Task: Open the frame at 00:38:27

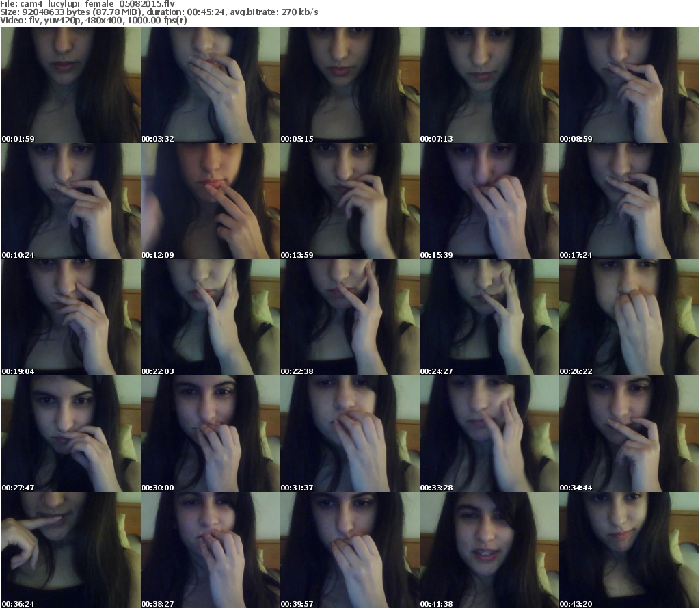Action: click(x=211, y=550)
